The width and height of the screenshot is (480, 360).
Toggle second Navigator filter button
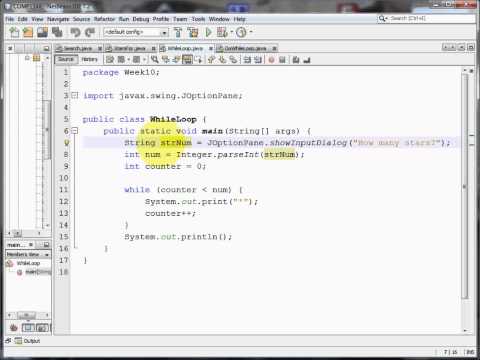(28, 328)
